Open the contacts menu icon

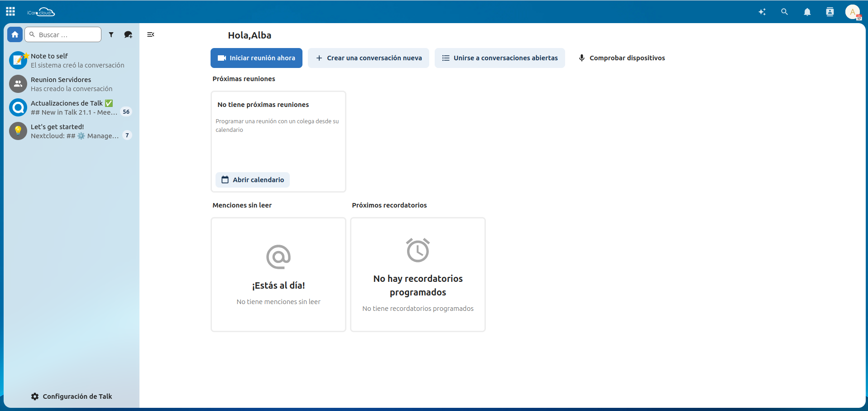point(830,12)
